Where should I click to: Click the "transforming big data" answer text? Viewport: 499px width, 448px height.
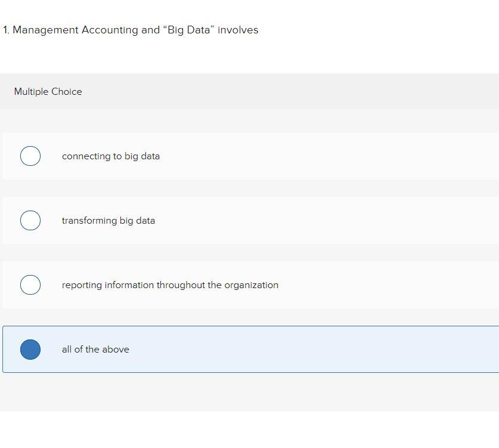(x=109, y=220)
